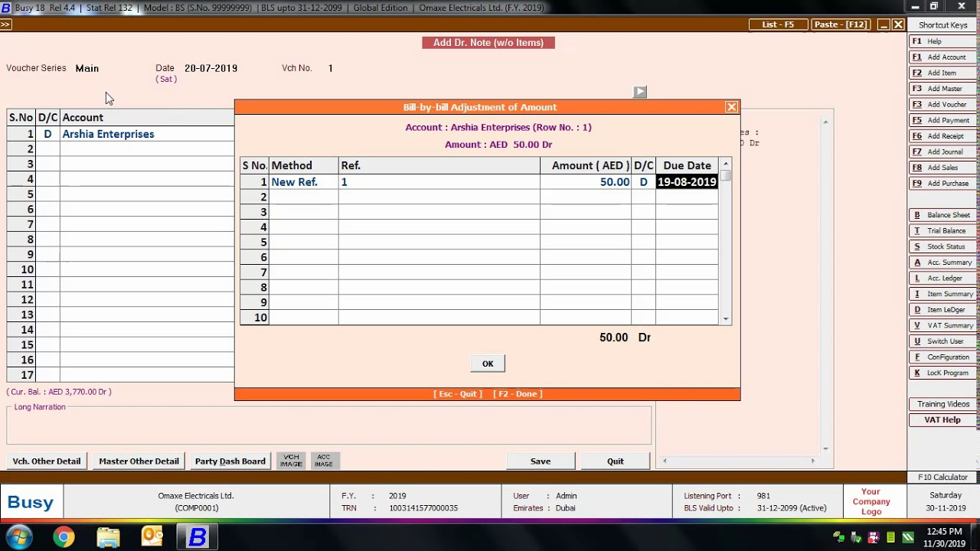Click Add Voucher shortcut
980x551 pixels.
click(x=942, y=104)
